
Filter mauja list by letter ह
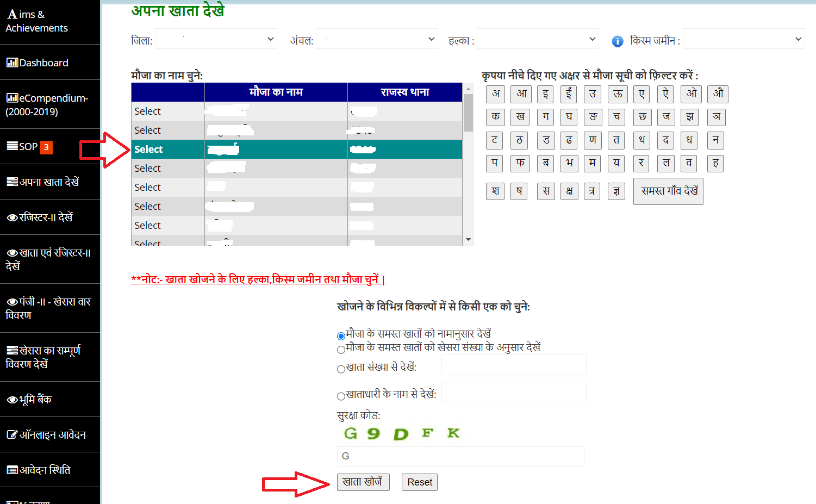(x=715, y=163)
